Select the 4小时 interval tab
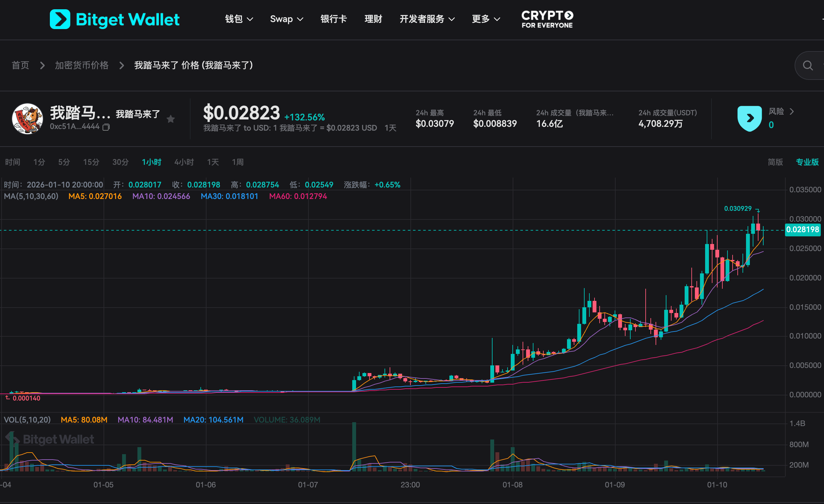Image resolution: width=824 pixels, height=504 pixels. (x=184, y=162)
